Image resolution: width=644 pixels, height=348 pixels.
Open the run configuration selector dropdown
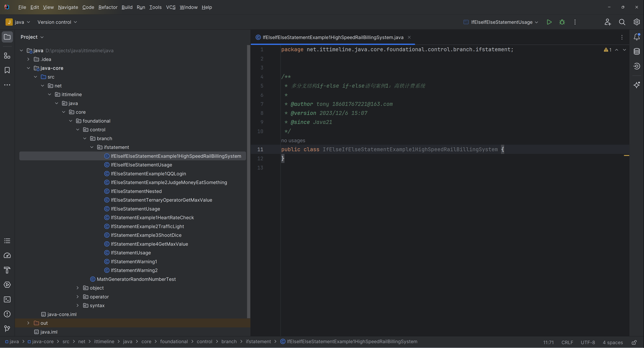(x=501, y=22)
